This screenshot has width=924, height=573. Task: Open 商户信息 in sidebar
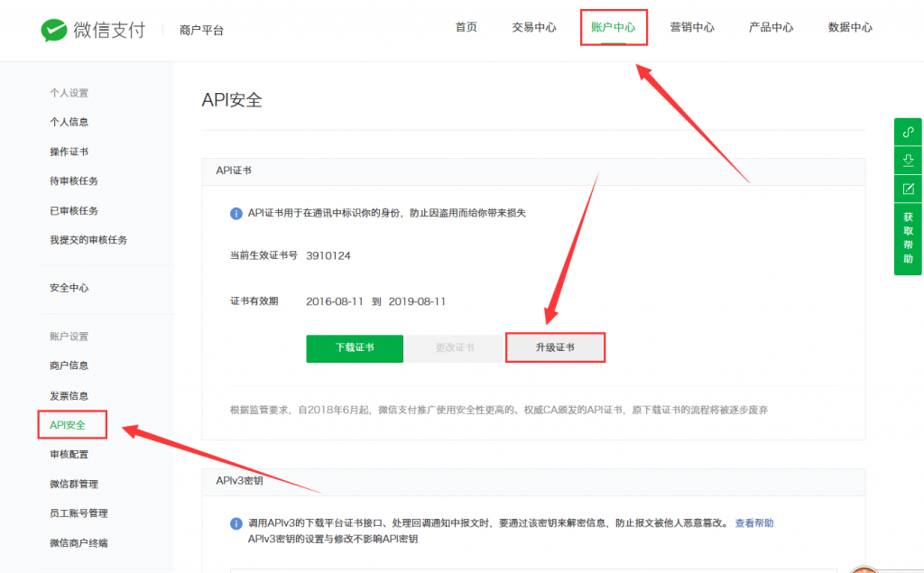[69, 365]
